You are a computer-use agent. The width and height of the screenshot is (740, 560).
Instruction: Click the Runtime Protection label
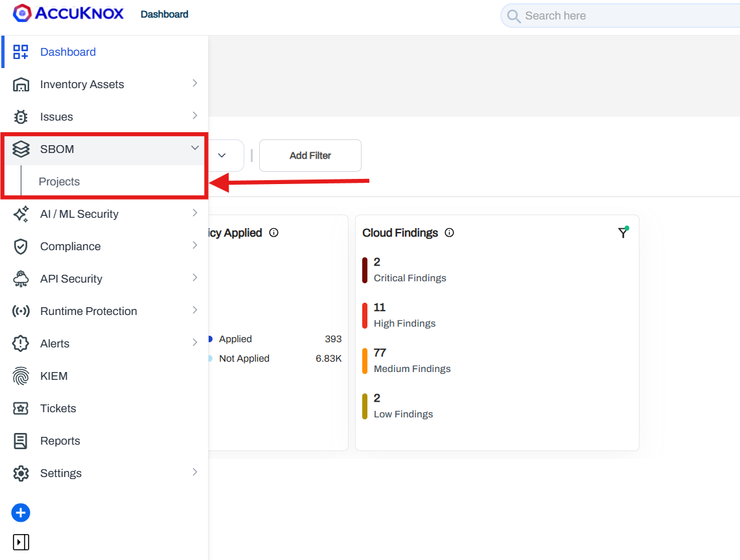[89, 311]
